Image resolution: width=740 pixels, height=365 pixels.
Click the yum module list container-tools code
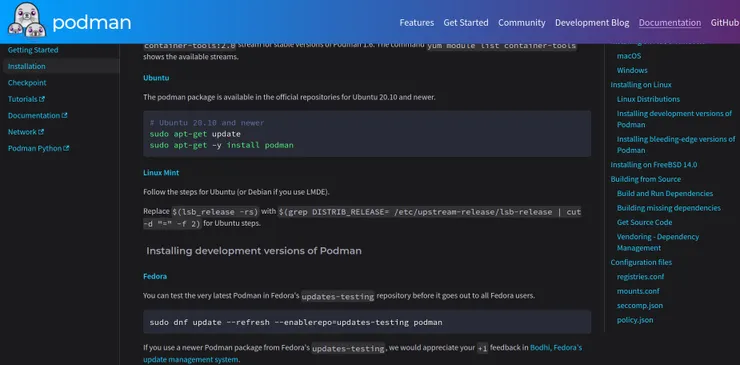click(x=502, y=46)
